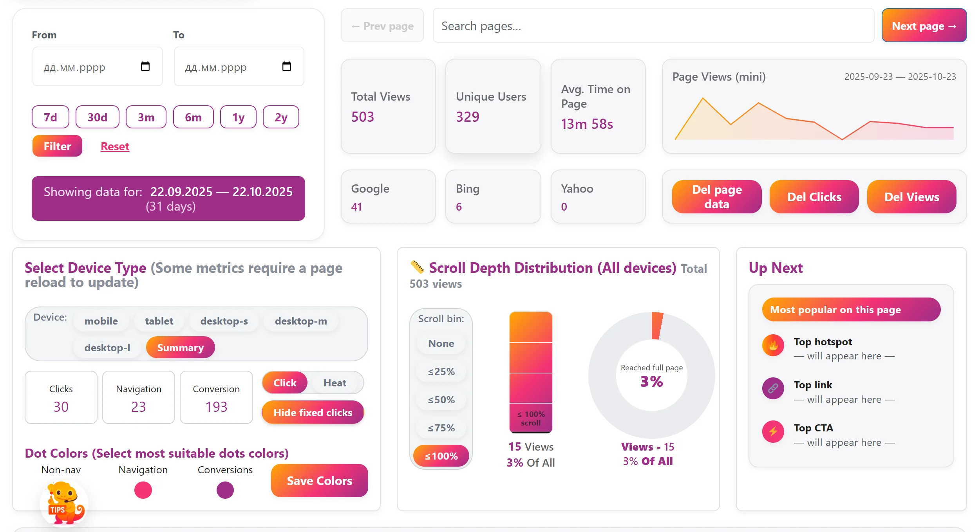Switch the heatmap view to Heat mode
Image resolution: width=980 pixels, height=532 pixels.
pyautogui.click(x=335, y=382)
